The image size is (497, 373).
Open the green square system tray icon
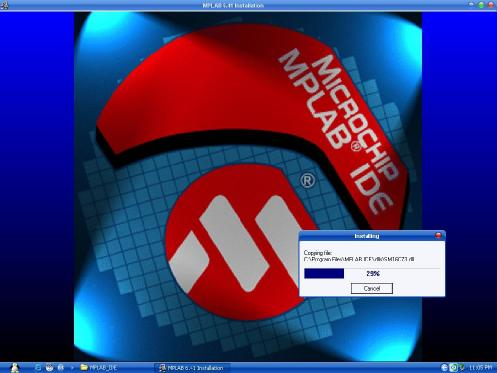tap(453, 367)
